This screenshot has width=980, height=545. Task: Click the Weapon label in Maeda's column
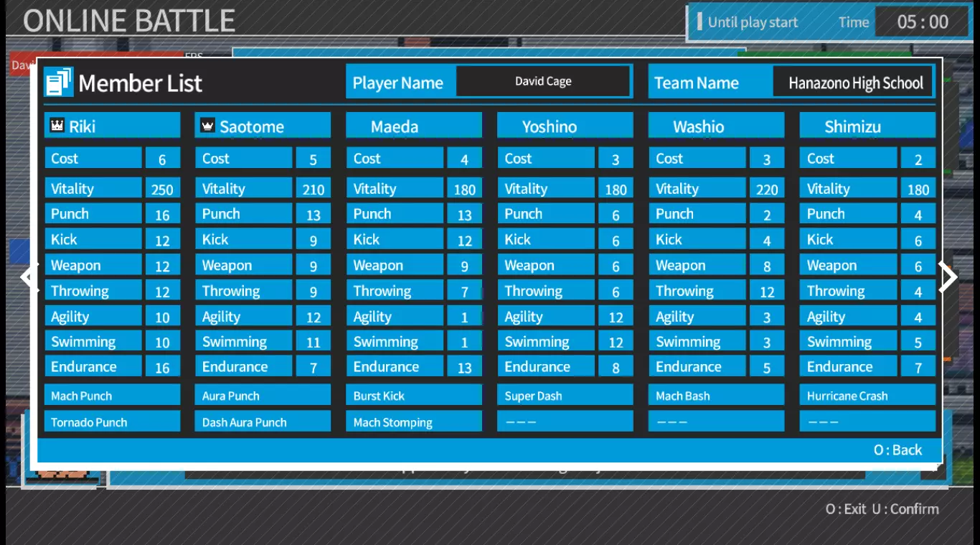point(395,265)
